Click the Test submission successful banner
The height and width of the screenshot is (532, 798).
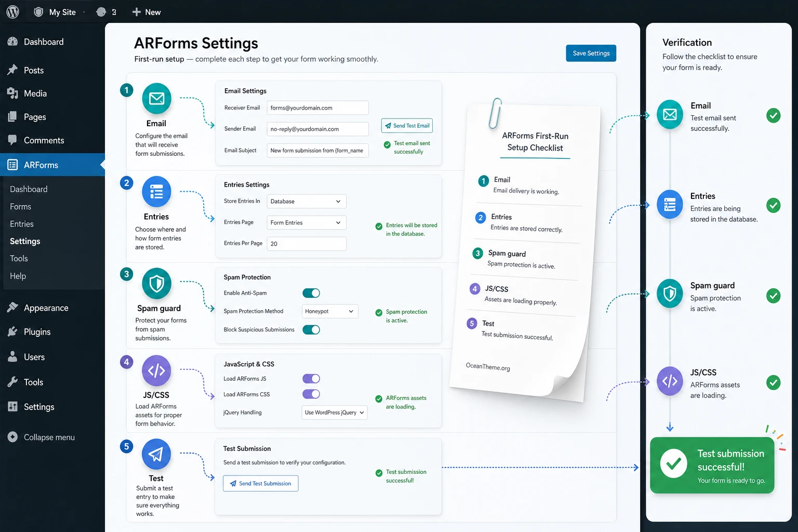(712, 465)
